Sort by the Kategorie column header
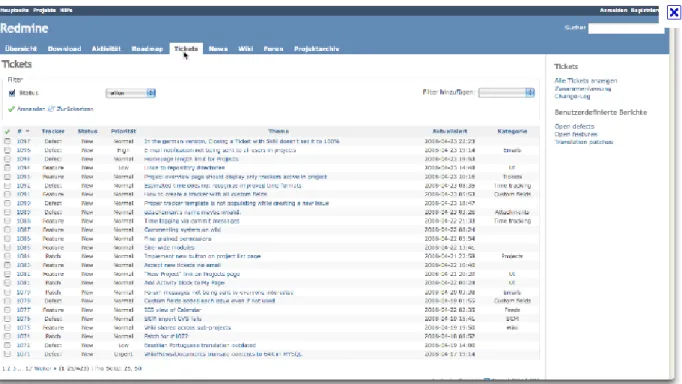The image size is (682, 384). tap(512, 131)
